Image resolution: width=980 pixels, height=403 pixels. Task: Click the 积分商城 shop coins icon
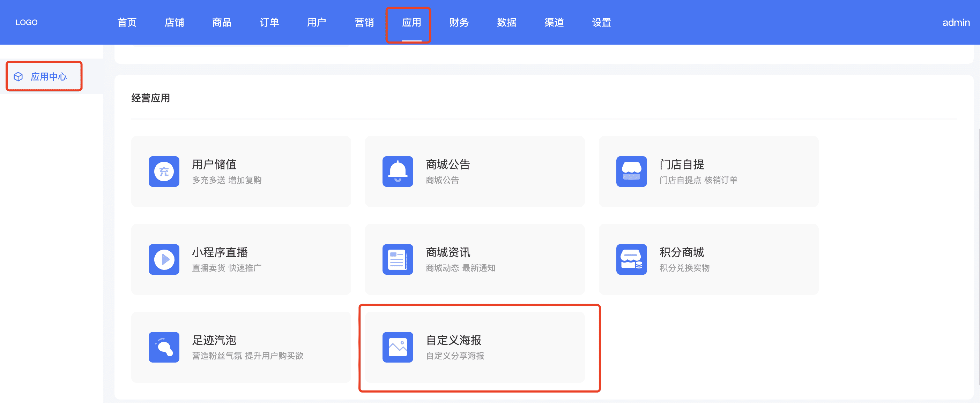click(632, 259)
